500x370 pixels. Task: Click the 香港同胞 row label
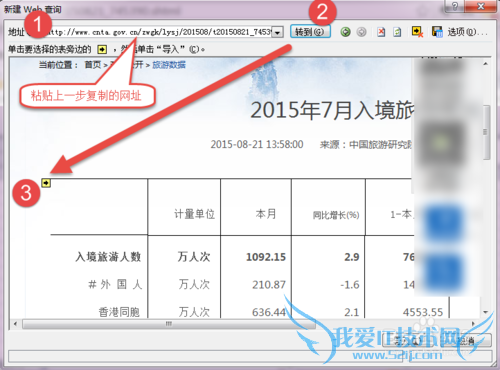[x=119, y=312]
